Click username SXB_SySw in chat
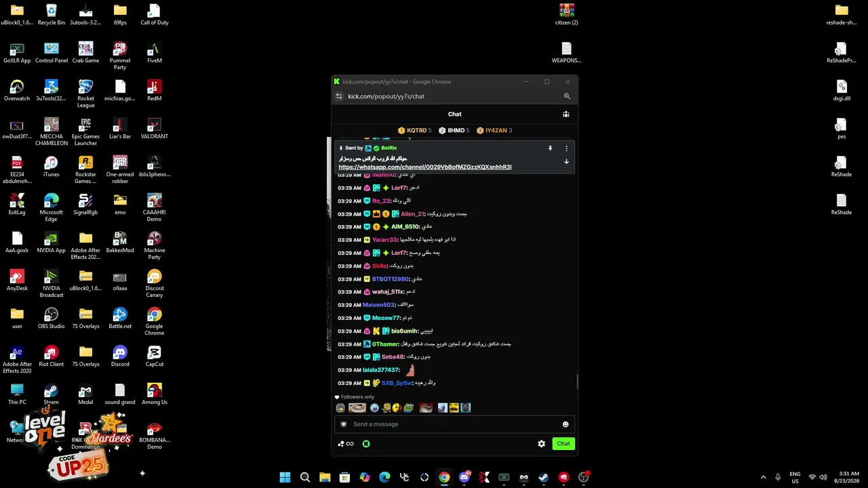This screenshot has width=868, height=488. (397, 383)
